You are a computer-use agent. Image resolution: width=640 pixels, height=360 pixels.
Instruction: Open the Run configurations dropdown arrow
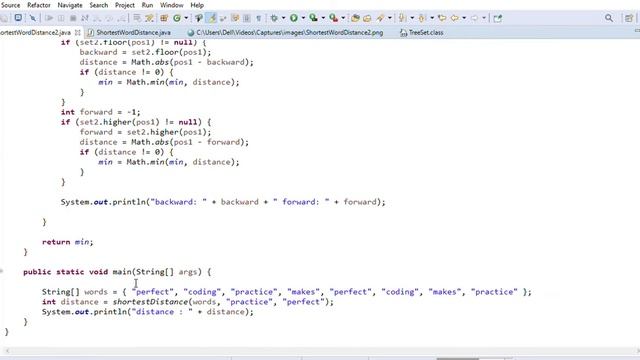pyautogui.click(x=303, y=18)
